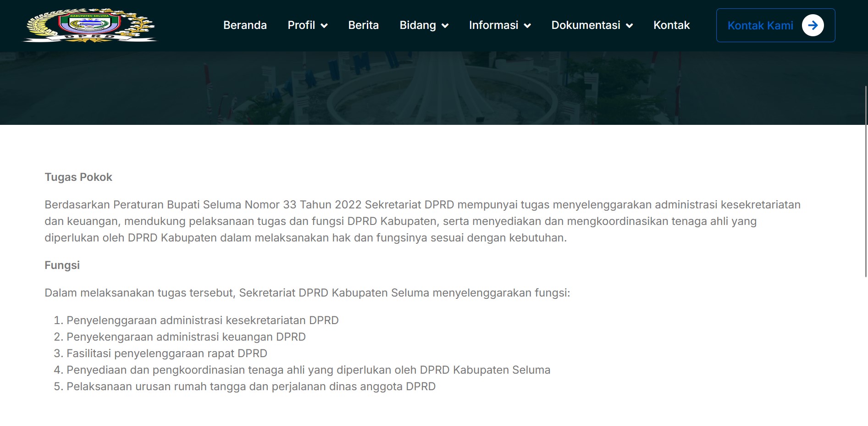Click list item about urusan rumah tangga

[x=251, y=387]
